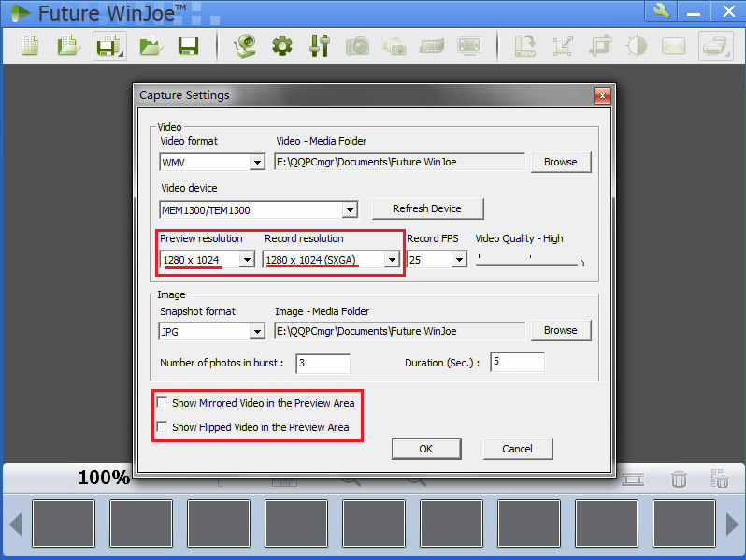Click the video adjustment sliders icon

tap(320, 46)
